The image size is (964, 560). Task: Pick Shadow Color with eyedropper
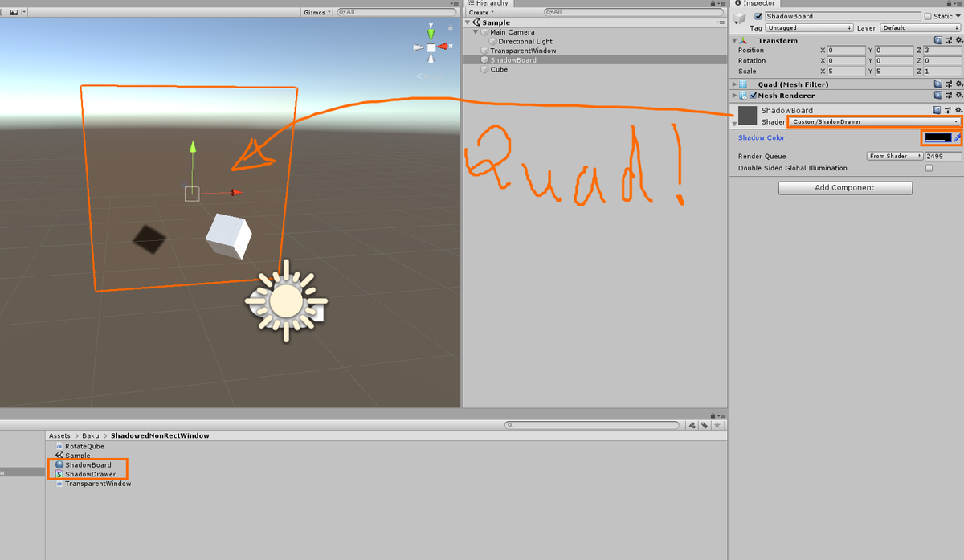pyautogui.click(x=957, y=138)
